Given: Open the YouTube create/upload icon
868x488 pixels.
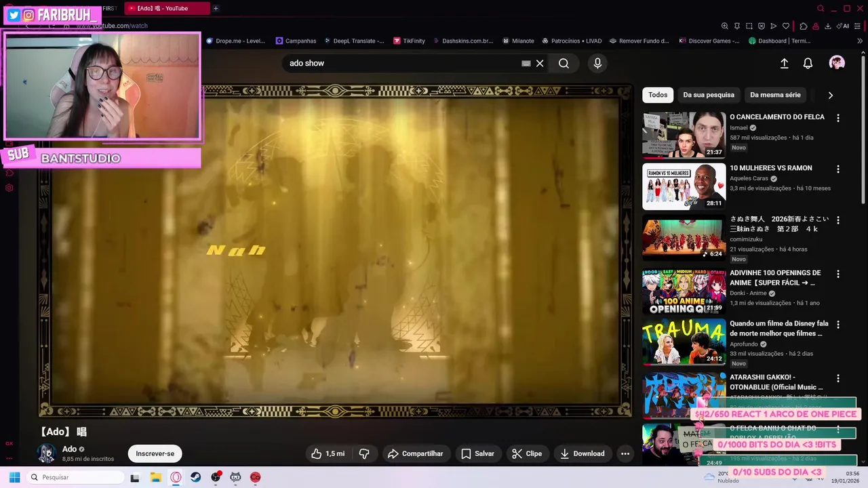Looking at the screenshot, I should coord(784,63).
